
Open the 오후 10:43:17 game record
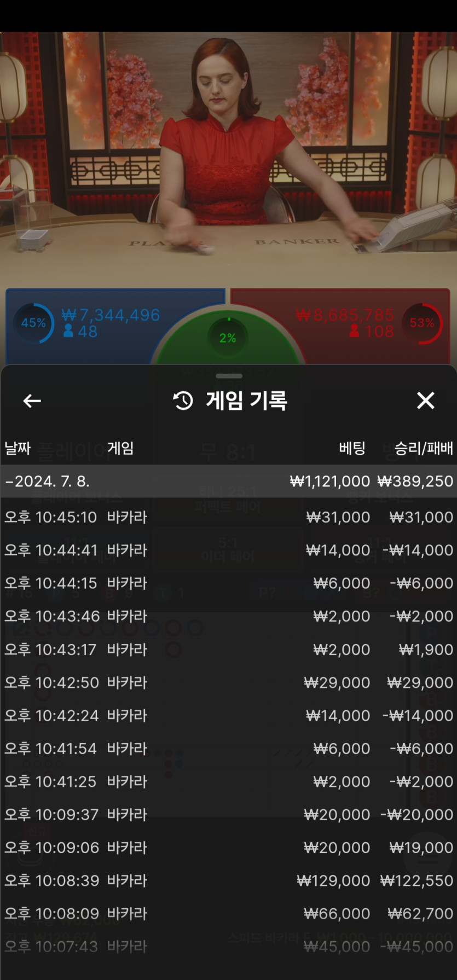pyautogui.click(x=229, y=650)
